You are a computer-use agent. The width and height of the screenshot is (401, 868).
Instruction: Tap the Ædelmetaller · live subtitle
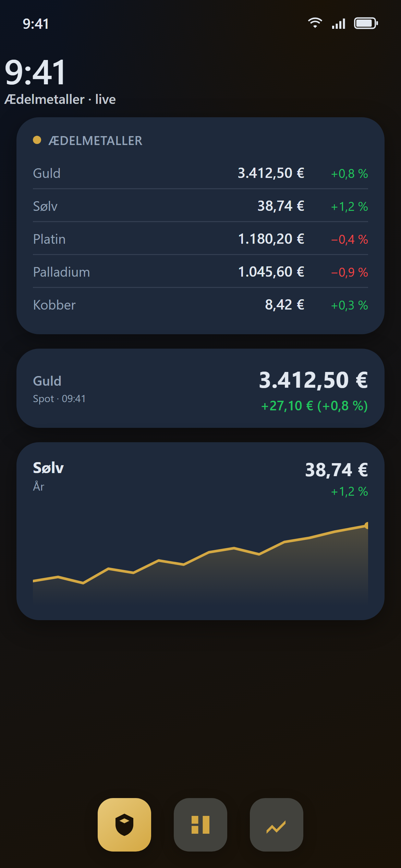click(x=60, y=99)
